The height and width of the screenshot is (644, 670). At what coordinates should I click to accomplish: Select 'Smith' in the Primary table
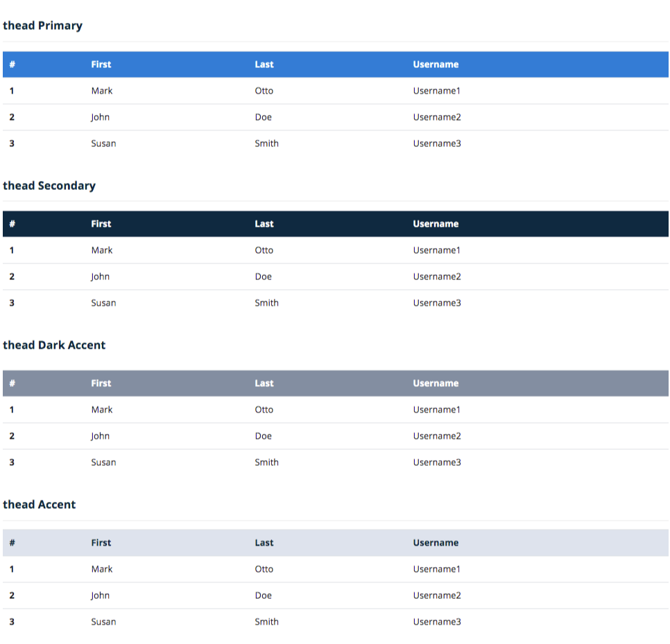click(266, 143)
